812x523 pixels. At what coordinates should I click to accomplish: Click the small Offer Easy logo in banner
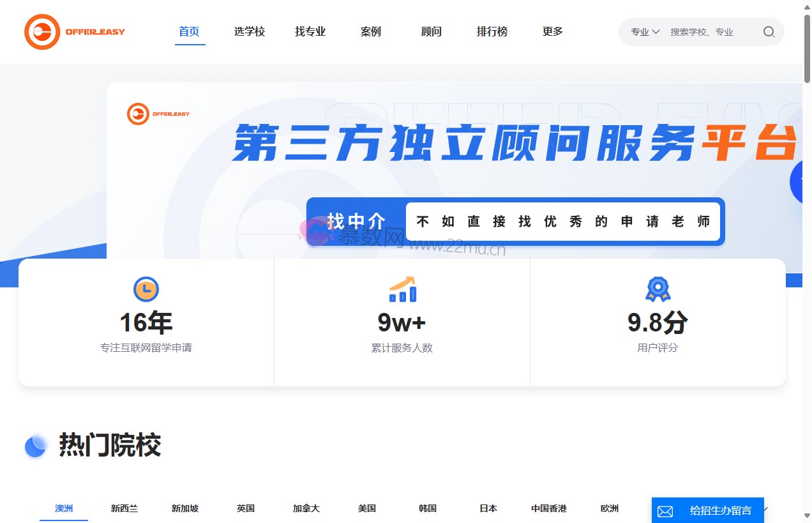[x=158, y=114]
